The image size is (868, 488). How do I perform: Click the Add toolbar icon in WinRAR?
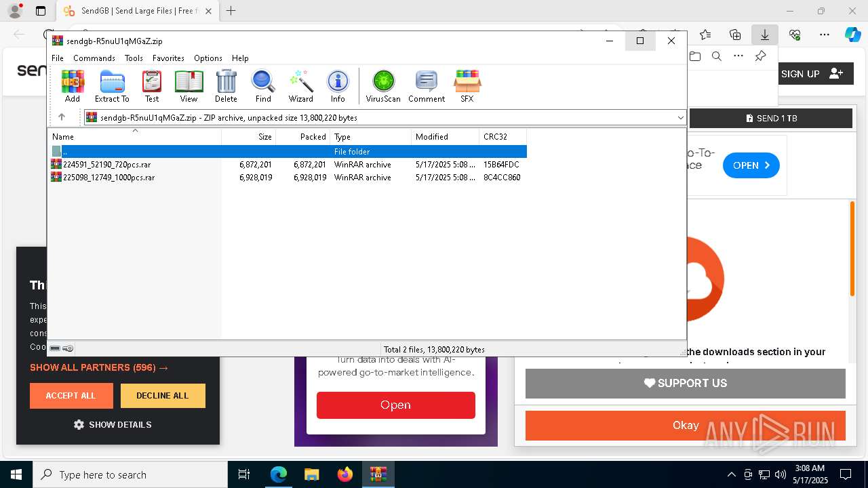click(x=73, y=86)
